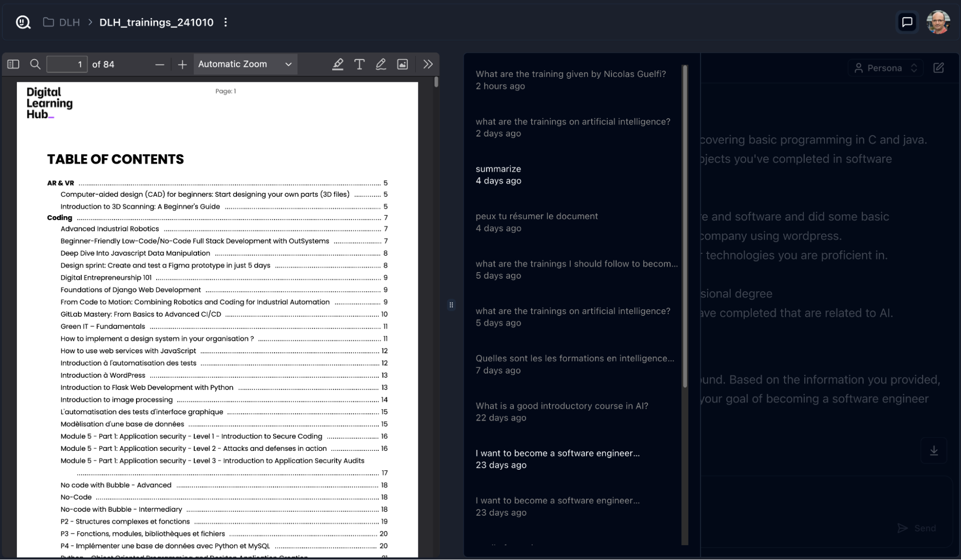
Task: Zoom in with the plus button
Action: 182,64
